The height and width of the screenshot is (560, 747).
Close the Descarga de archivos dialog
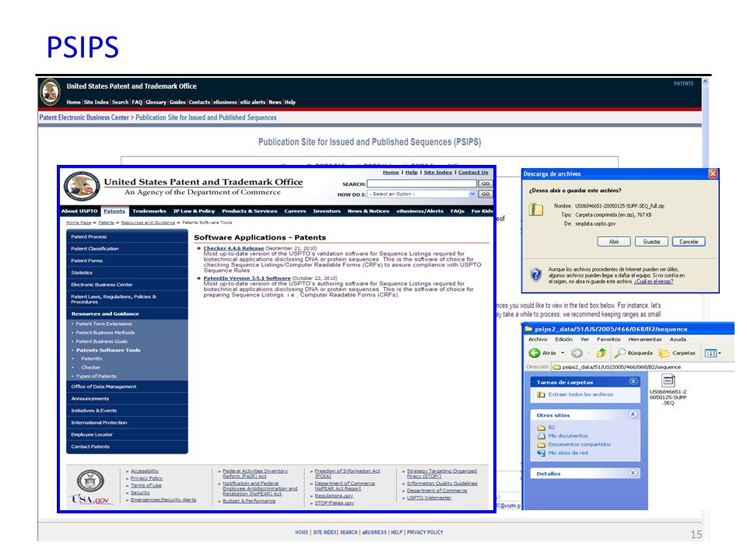(x=713, y=173)
